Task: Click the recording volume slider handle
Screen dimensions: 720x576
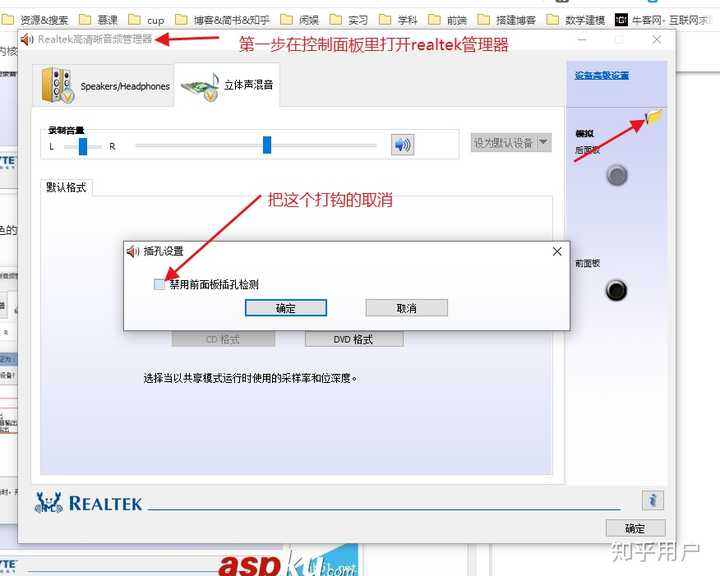Action: [x=267, y=145]
